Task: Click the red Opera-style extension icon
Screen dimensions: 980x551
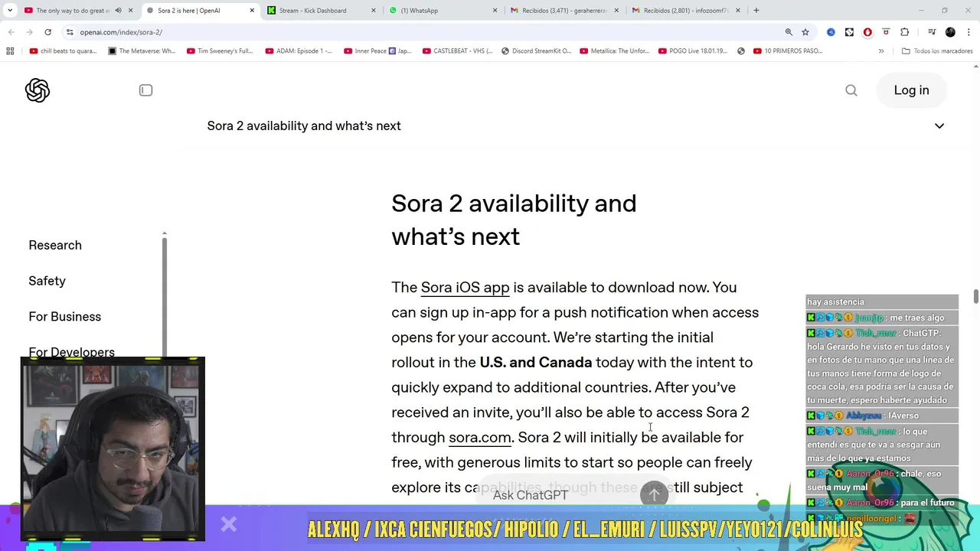Action: [x=867, y=32]
